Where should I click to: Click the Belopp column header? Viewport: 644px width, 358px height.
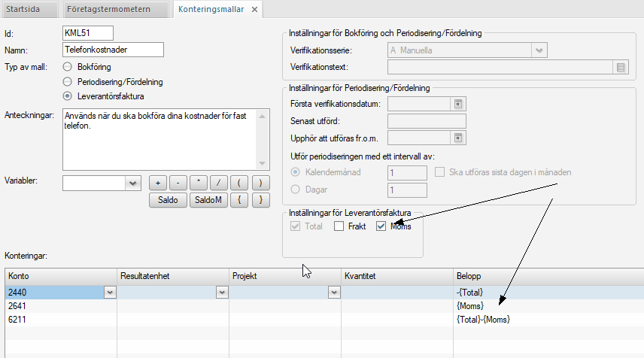[548, 276]
